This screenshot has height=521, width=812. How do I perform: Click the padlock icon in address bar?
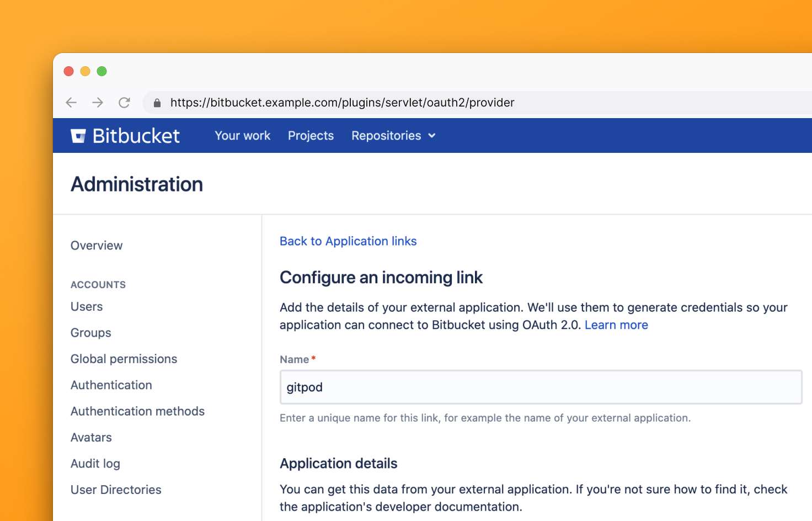157,103
